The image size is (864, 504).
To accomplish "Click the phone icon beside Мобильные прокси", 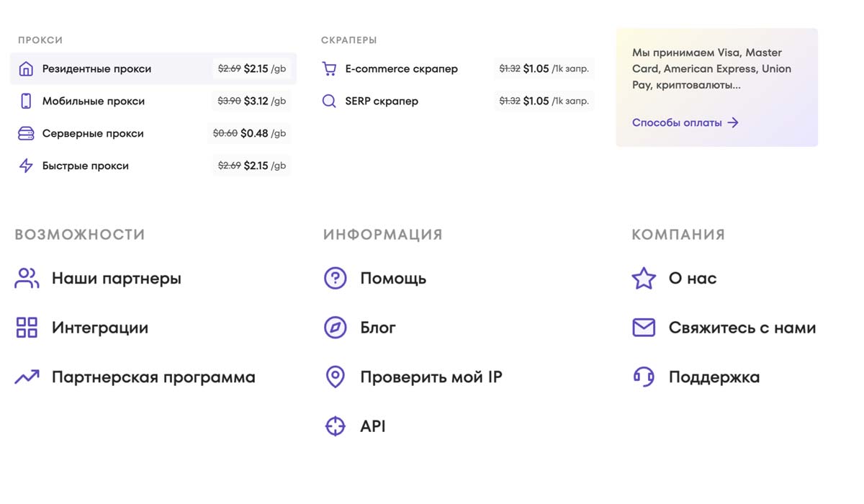I will (x=26, y=102).
